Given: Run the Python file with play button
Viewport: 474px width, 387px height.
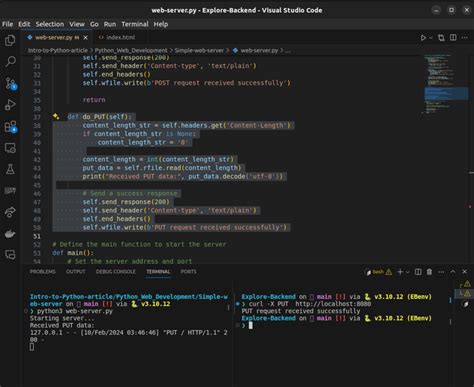Looking at the screenshot, I should 423,38.
